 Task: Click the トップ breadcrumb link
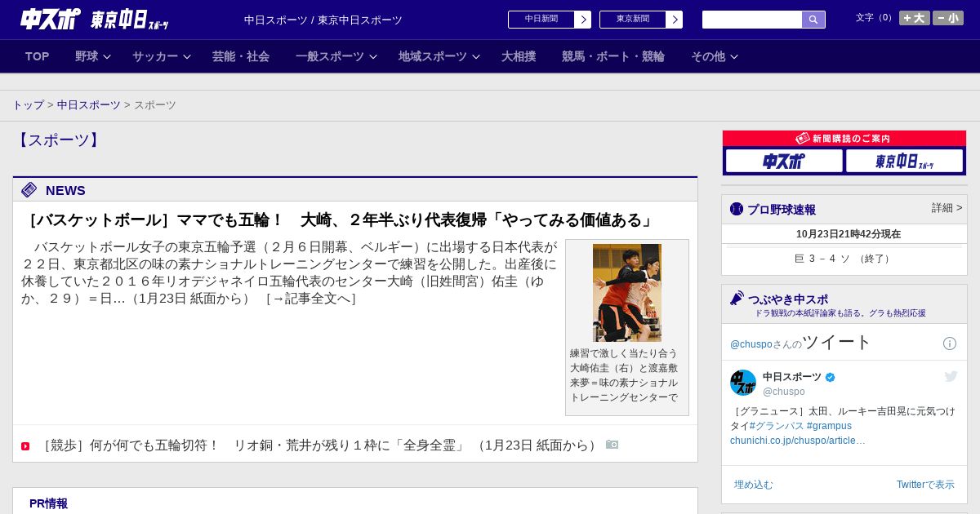[28, 105]
